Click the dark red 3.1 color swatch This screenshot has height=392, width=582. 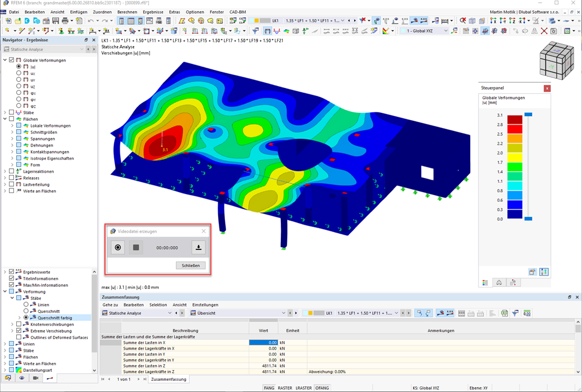(x=514, y=120)
